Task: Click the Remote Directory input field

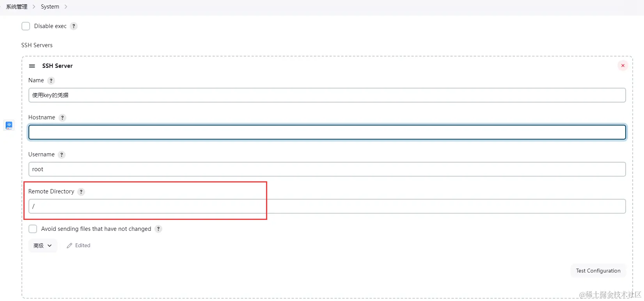Action: pos(327,206)
